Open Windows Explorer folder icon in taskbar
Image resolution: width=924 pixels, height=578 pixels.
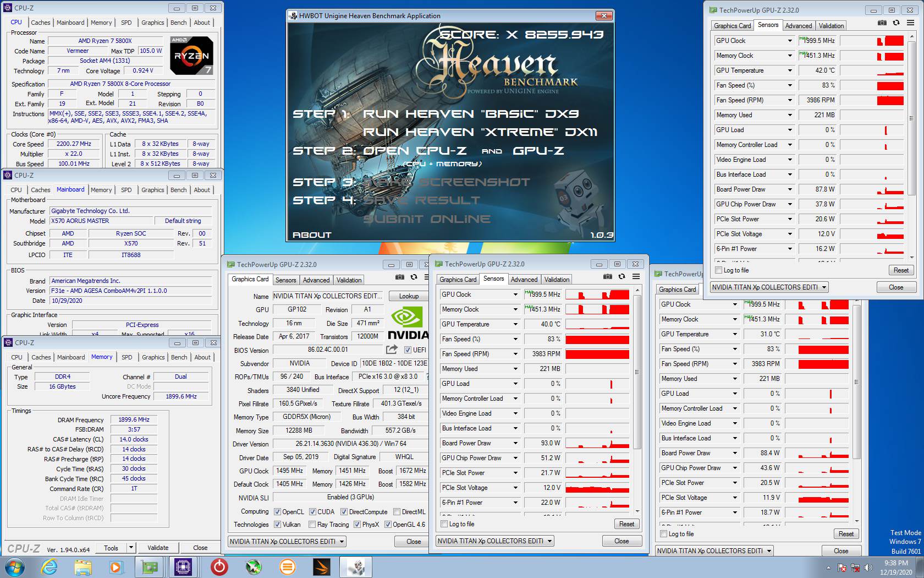point(82,567)
